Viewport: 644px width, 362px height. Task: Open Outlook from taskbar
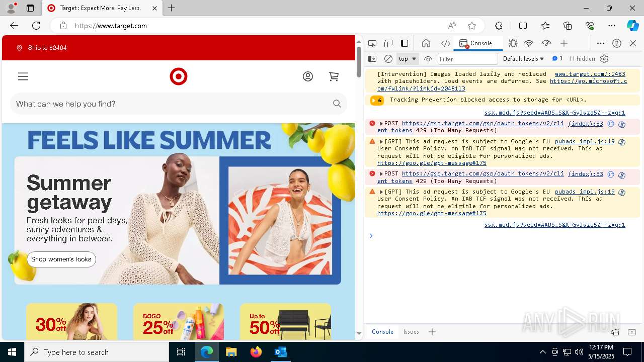(x=280, y=352)
